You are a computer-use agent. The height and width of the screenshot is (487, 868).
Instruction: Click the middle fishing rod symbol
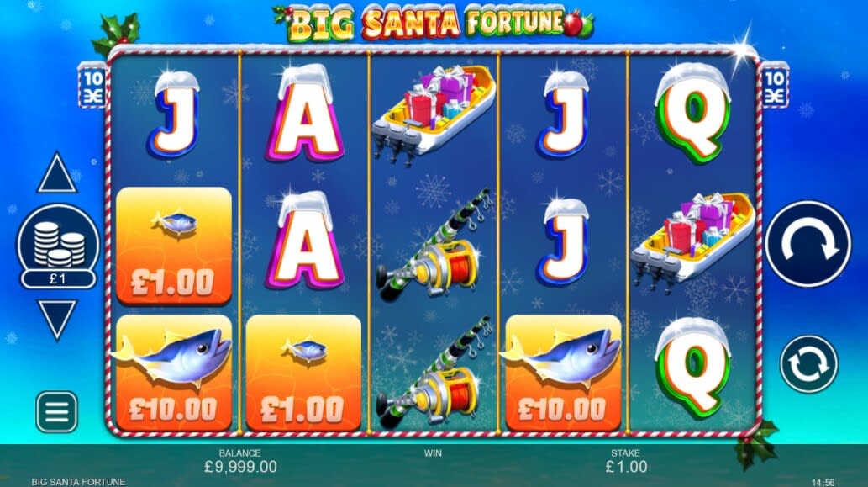coord(434,245)
